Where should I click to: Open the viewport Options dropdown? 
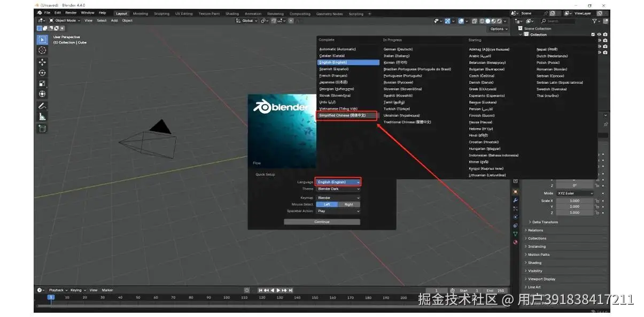(499, 29)
